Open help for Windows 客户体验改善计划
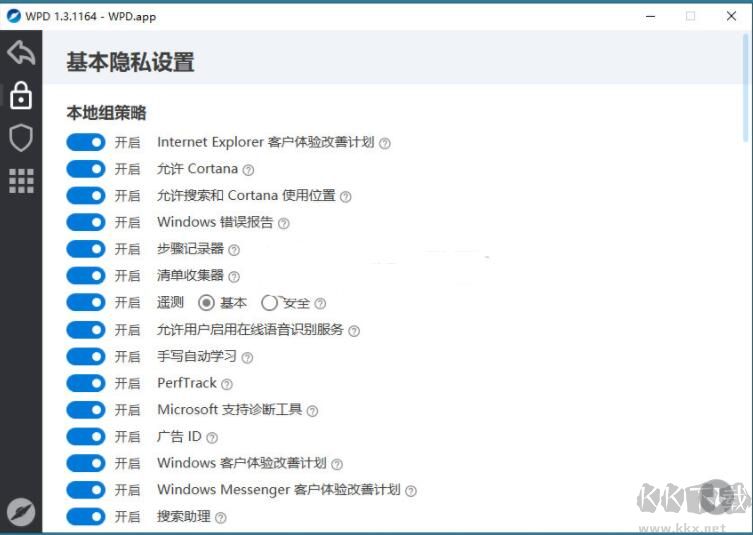Screen dimensions: 753x535 pyautogui.click(x=337, y=464)
